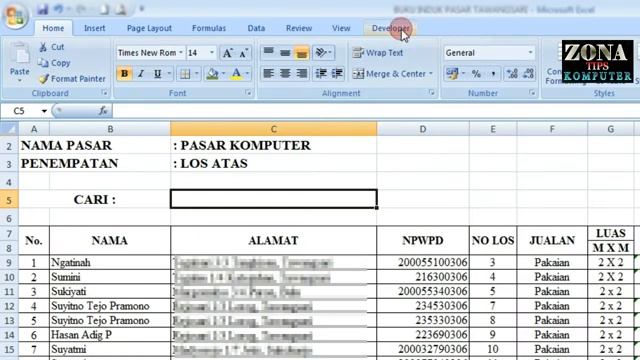
Task: Open Number group dialog launcher
Action: 532,93
